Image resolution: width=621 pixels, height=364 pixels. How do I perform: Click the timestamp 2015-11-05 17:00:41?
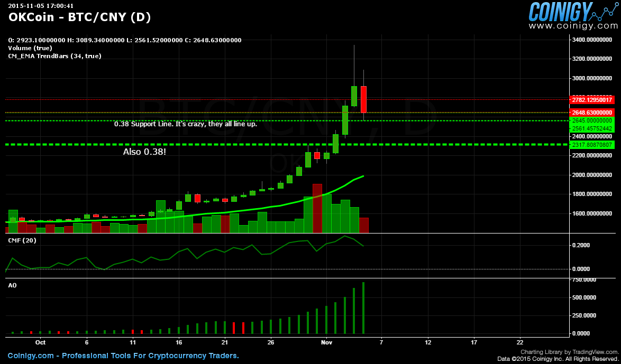click(41, 5)
